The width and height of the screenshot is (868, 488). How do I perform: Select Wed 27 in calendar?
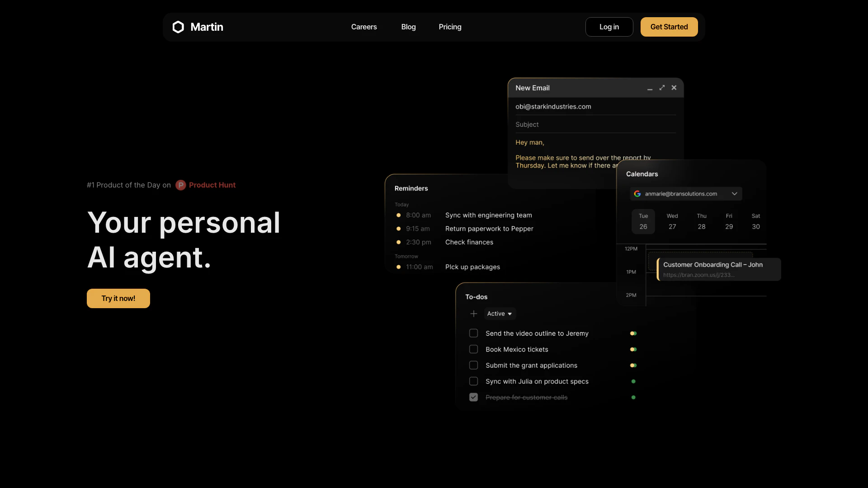pyautogui.click(x=672, y=221)
